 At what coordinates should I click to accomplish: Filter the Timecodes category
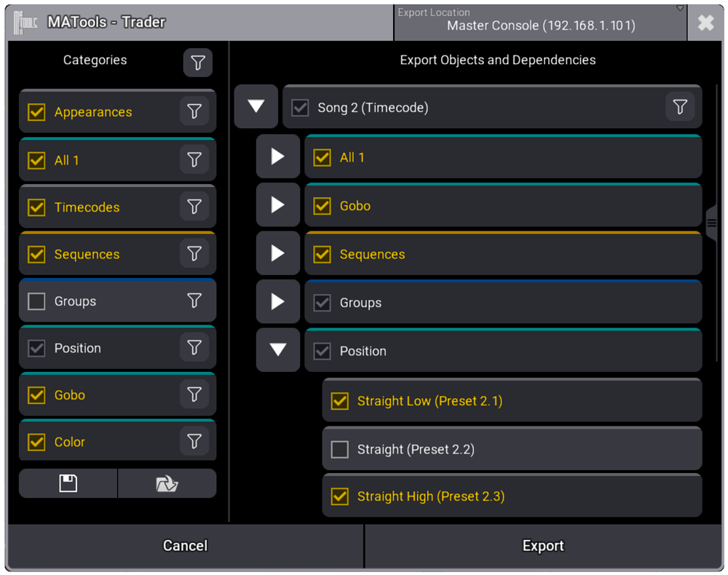pyautogui.click(x=194, y=207)
